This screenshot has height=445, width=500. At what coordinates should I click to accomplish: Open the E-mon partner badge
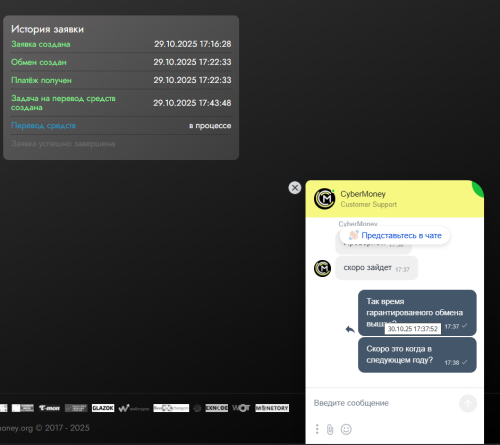(49, 408)
